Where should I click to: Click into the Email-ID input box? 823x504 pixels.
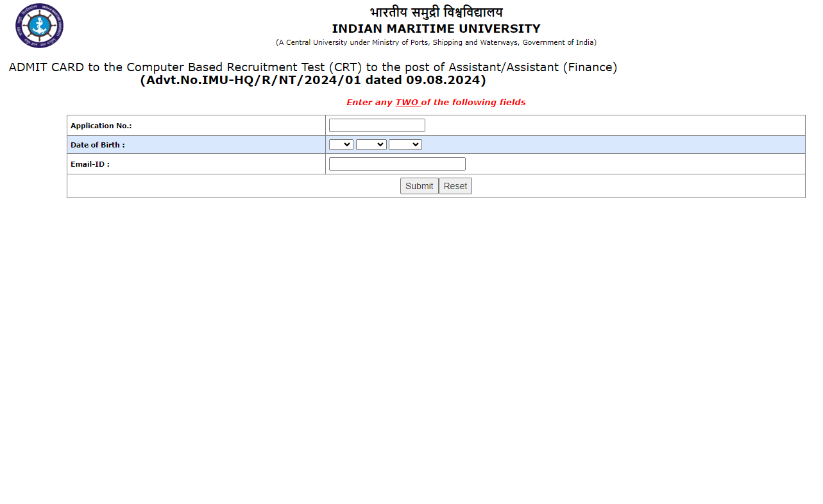(x=397, y=164)
